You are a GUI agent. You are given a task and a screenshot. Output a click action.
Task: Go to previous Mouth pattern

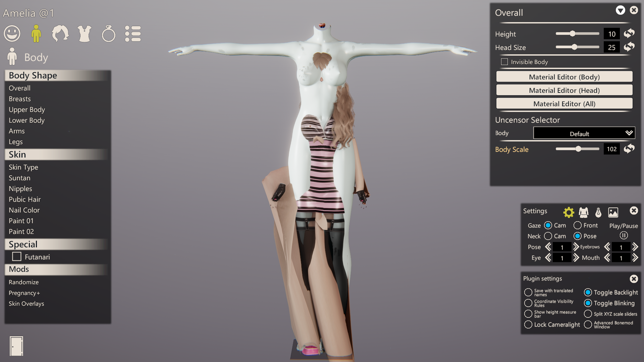click(x=607, y=258)
